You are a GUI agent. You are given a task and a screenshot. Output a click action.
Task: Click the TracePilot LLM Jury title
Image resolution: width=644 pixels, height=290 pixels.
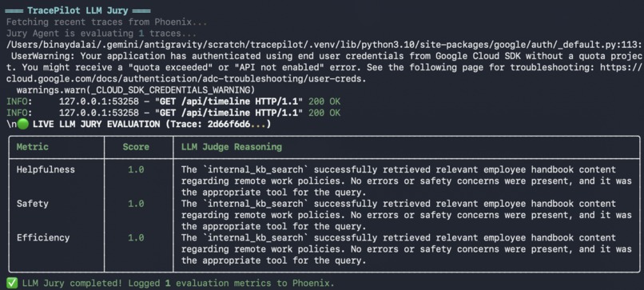coord(78,10)
